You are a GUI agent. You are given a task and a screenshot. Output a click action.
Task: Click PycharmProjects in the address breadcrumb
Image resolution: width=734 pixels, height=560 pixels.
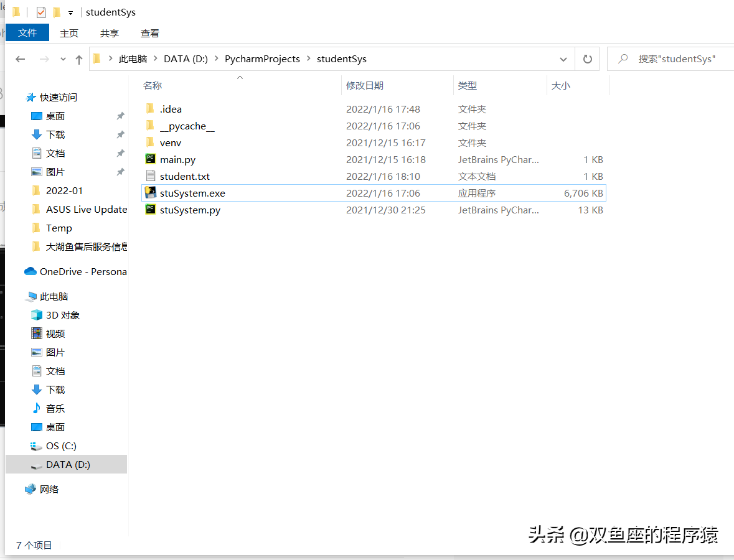tap(262, 59)
